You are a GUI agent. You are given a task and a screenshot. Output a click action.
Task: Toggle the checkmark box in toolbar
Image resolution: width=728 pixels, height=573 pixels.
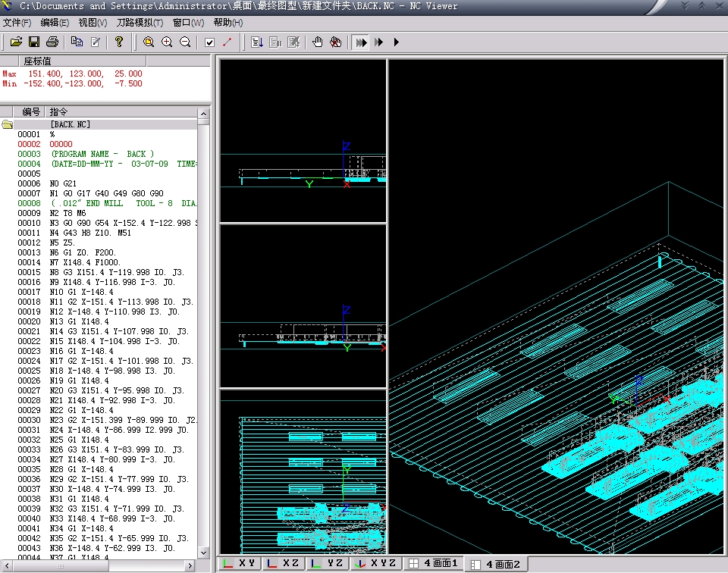coord(209,42)
